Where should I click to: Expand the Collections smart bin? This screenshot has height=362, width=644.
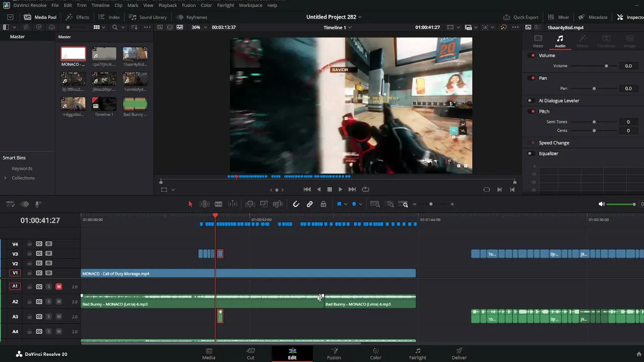click(5, 178)
